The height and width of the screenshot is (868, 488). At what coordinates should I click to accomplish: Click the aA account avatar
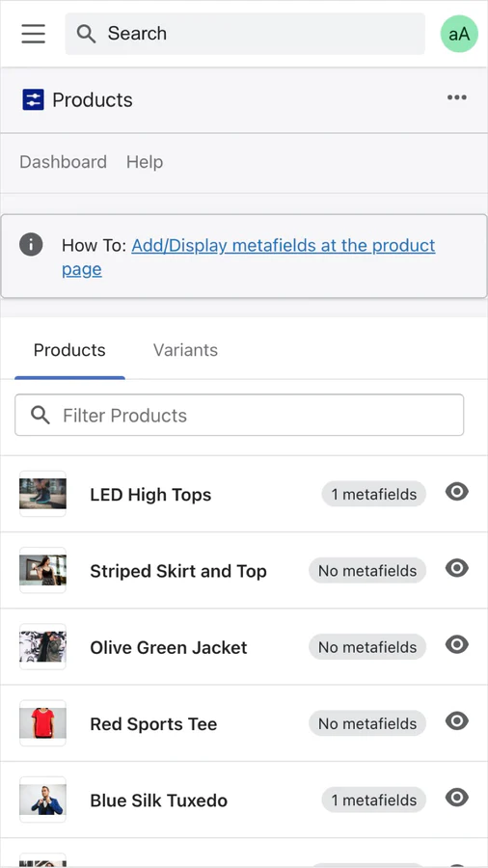point(459,34)
